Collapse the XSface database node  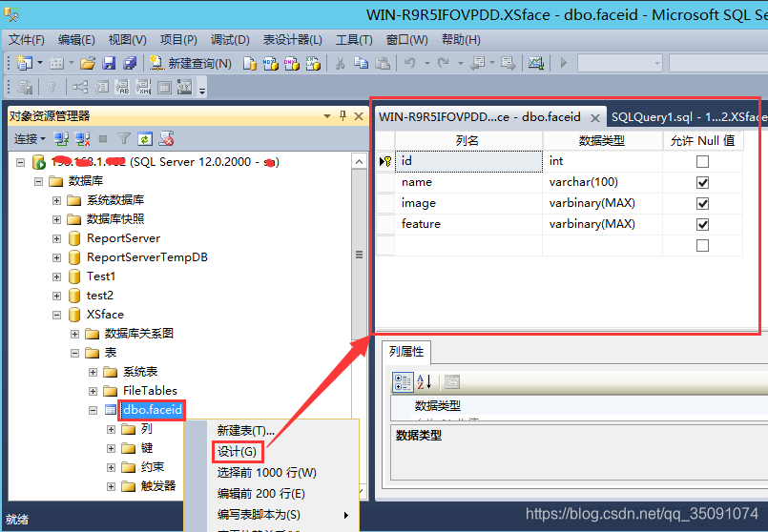(57, 316)
